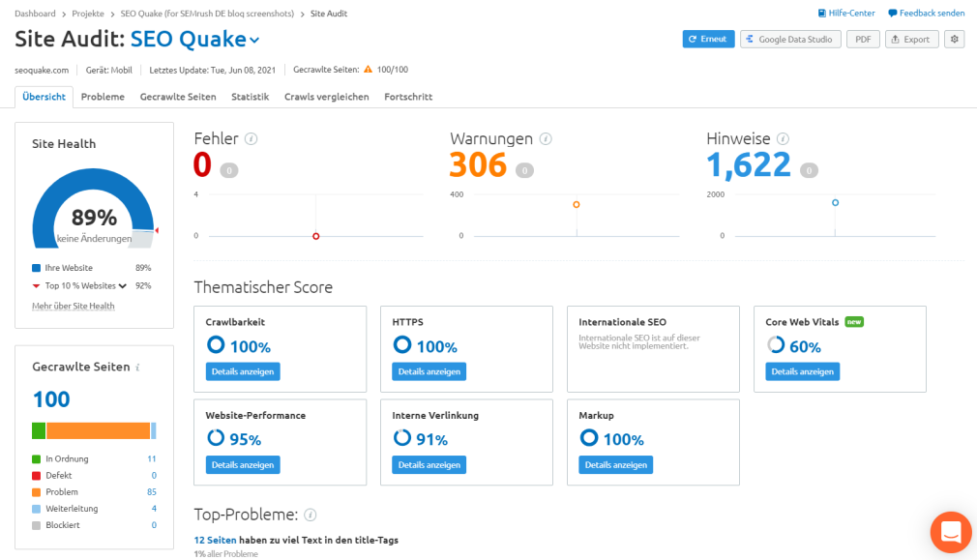Click the settings gear icon

tap(955, 40)
